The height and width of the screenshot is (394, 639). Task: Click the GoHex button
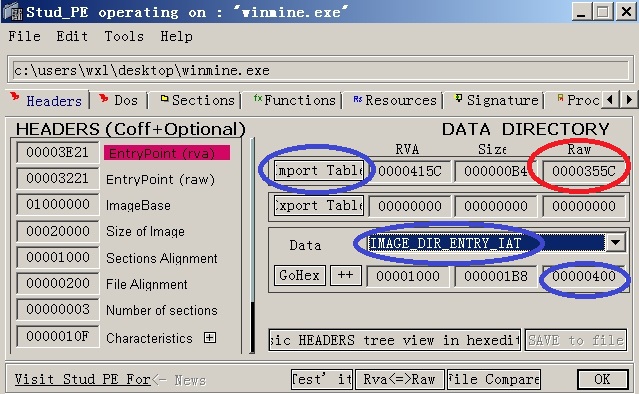pyautogui.click(x=300, y=276)
